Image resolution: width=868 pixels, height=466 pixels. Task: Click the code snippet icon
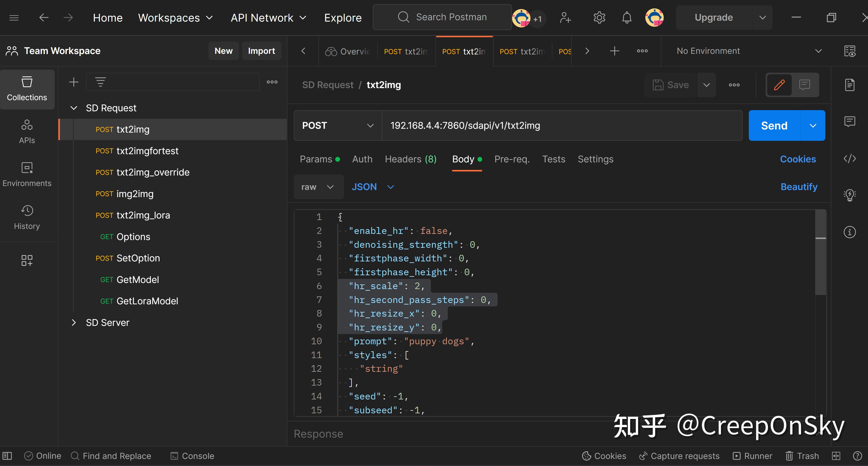(849, 159)
